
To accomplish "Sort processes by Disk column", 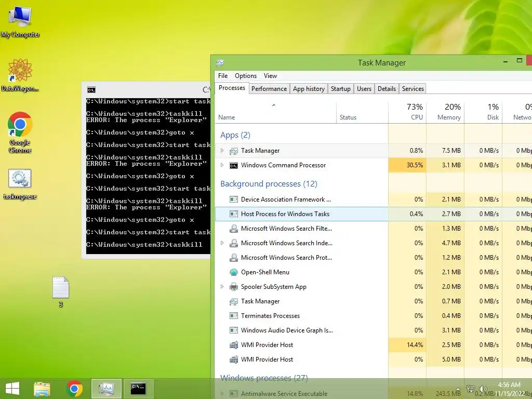I will (483, 112).
